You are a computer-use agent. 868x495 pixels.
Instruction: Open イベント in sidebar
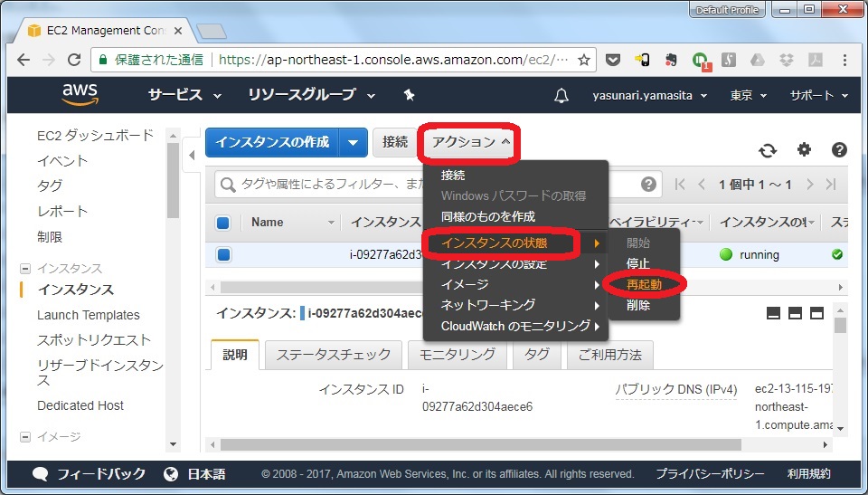[62, 161]
